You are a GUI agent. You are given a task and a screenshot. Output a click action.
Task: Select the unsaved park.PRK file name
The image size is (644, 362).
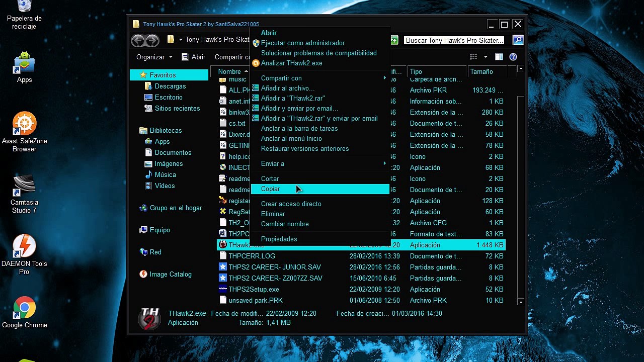coord(256,300)
